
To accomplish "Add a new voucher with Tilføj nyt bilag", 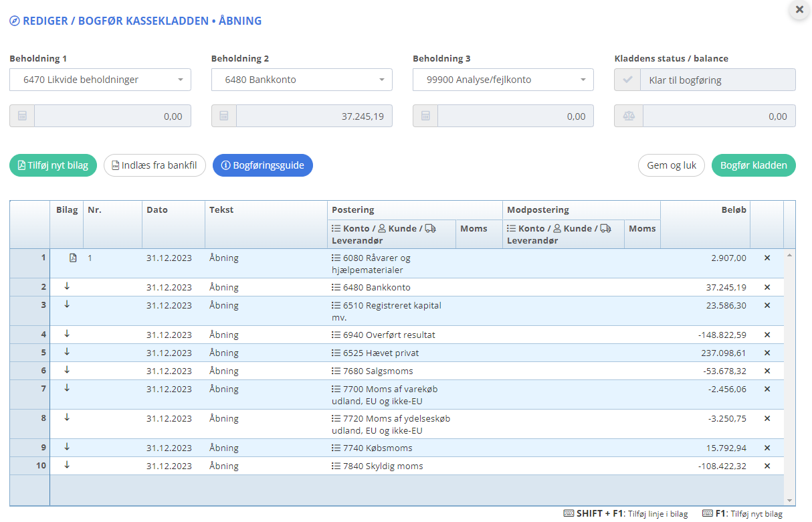I will click(x=54, y=165).
